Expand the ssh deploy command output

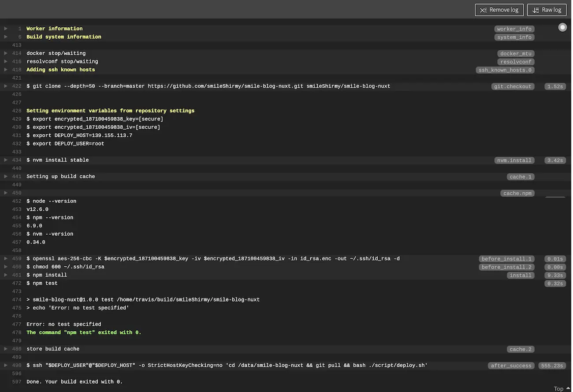[x=6, y=365]
